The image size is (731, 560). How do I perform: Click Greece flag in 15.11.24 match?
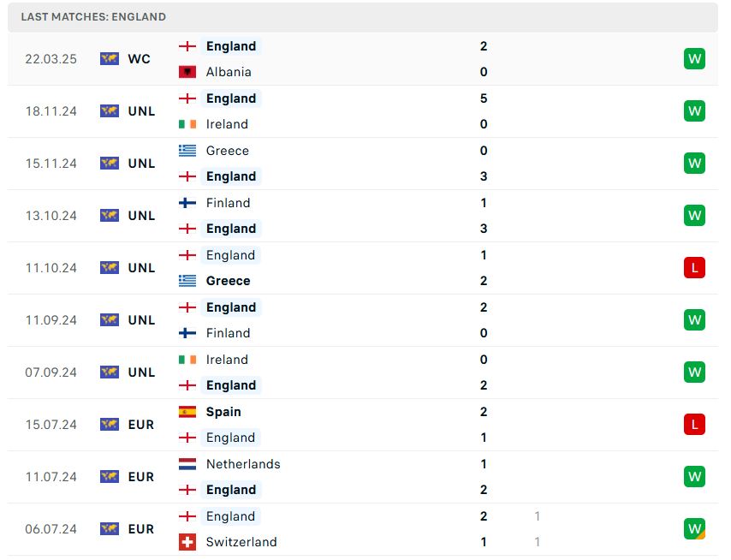(x=187, y=151)
